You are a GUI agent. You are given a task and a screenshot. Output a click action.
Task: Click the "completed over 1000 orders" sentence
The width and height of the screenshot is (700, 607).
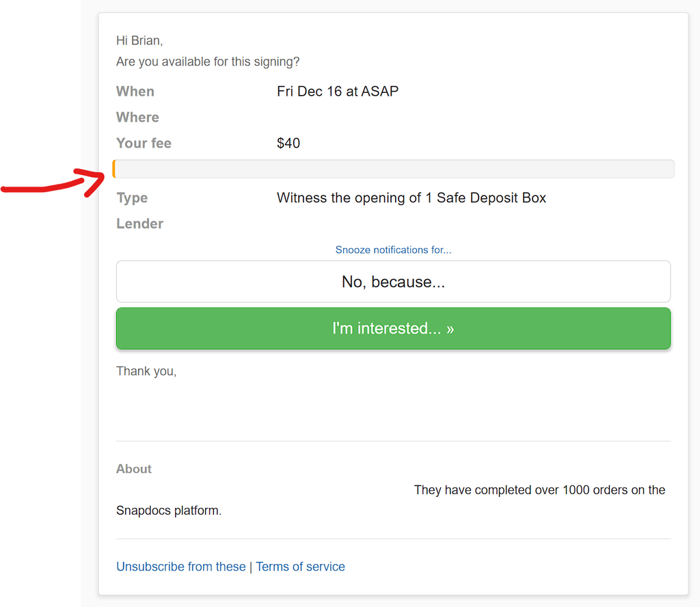point(539,490)
